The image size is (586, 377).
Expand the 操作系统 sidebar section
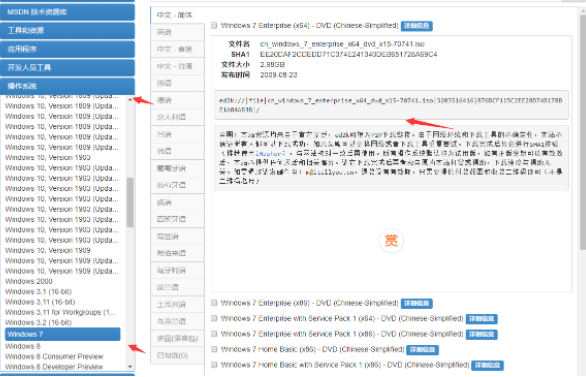tap(67, 86)
